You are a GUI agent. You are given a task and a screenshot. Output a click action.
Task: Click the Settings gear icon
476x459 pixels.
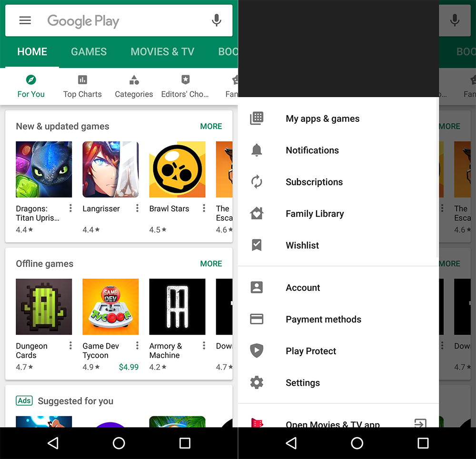tap(257, 382)
